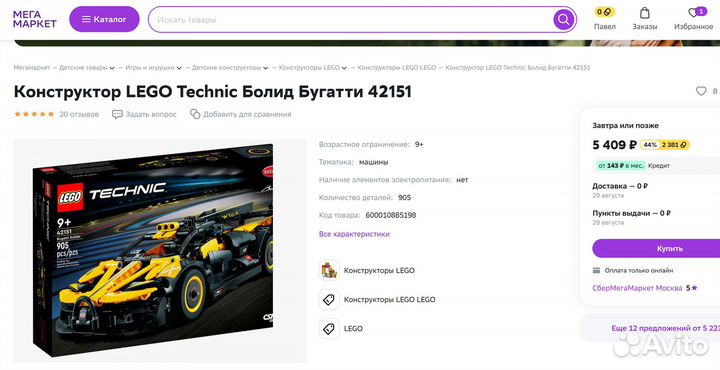Click the Добавить для сравнения icon
720x370 pixels.
coord(195,114)
